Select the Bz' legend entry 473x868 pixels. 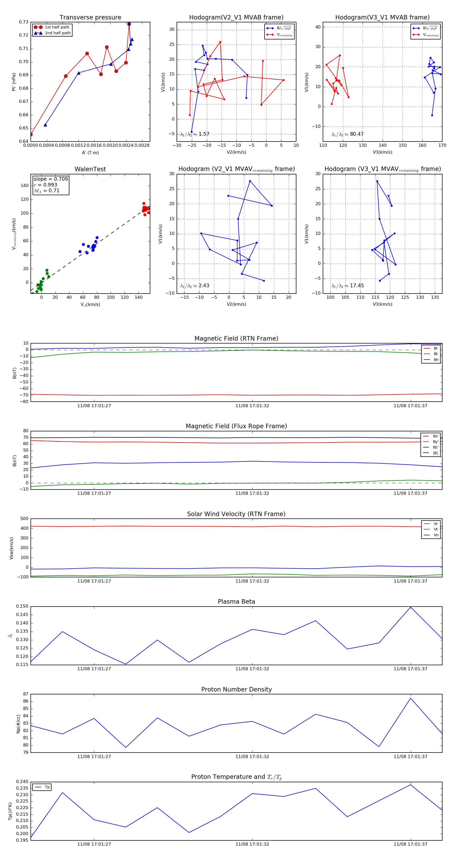click(431, 447)
